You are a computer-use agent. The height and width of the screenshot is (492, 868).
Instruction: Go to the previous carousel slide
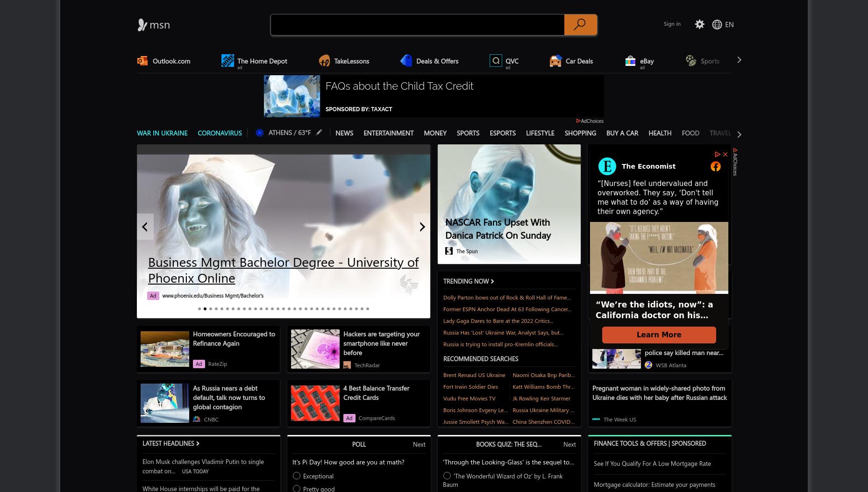tap(145, 227)
